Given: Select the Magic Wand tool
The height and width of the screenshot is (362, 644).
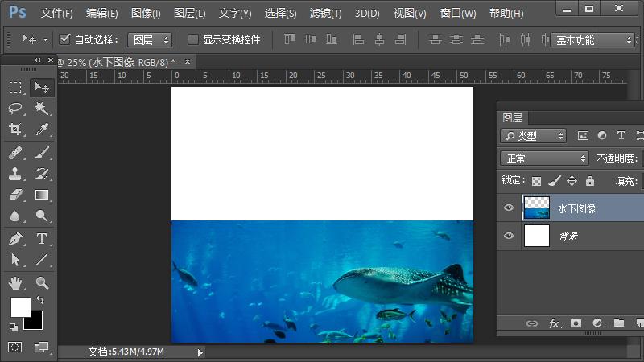Looking at the screenshot, I should pyautogui.click(x=42, y=109).
